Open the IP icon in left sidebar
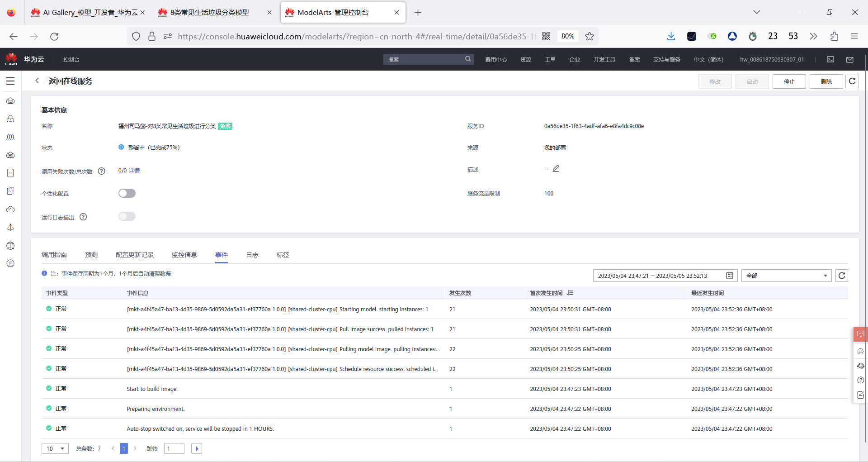This screenshot has width=868, height=462. coord(10,263)
